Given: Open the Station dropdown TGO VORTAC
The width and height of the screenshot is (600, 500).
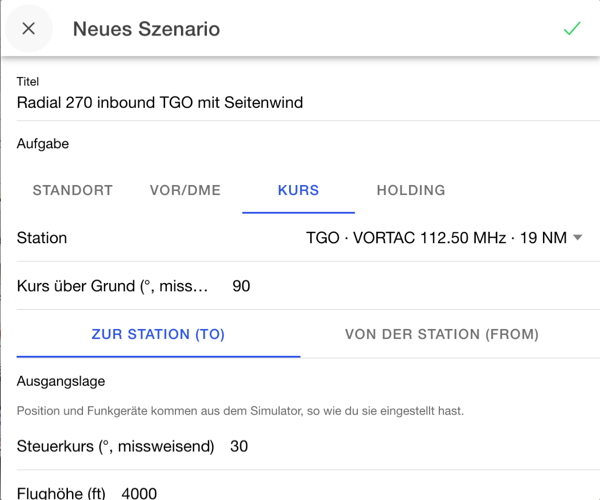Looking at the screenshot, I should (444, 238).
